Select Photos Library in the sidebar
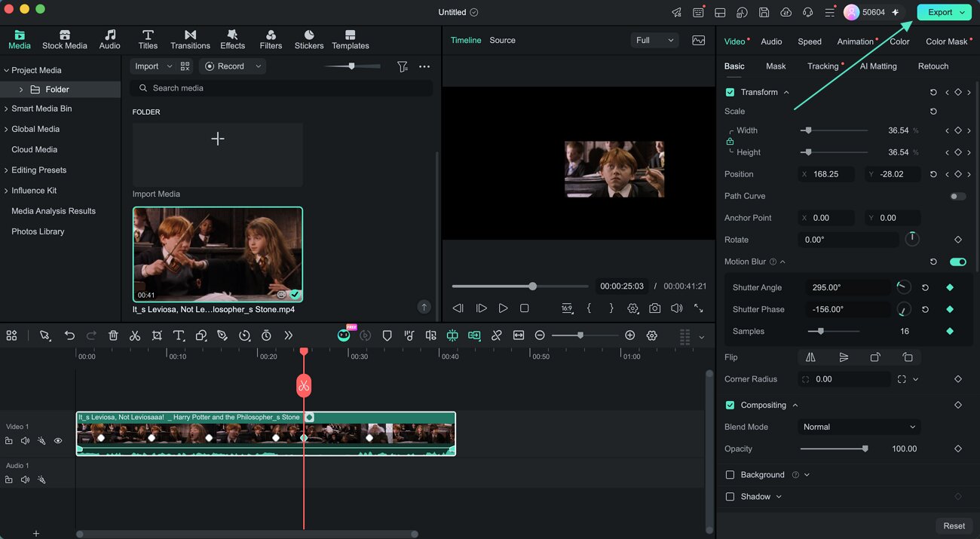This screenshot has height=539, width=980. point(38,231)
